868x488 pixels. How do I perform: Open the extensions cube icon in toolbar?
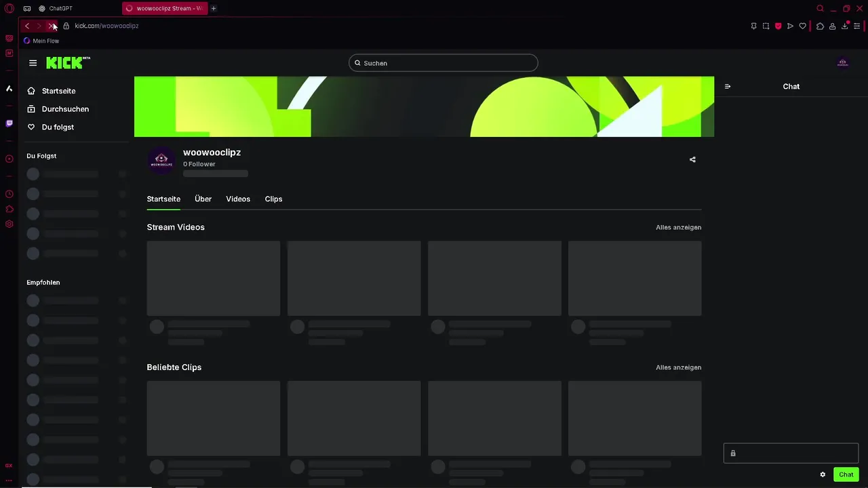tap(820, 26)
